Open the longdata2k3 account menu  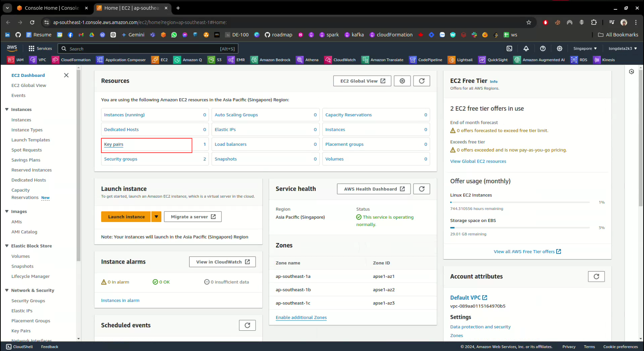coord(622,48)
